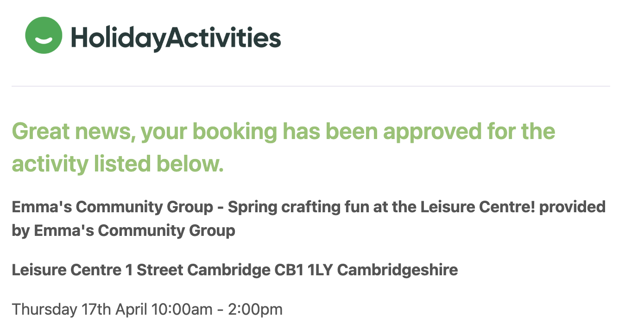Click "by Emma's Community Group" provider line
Viewport: 644px width, 336px height.
[x=123, y=230]
